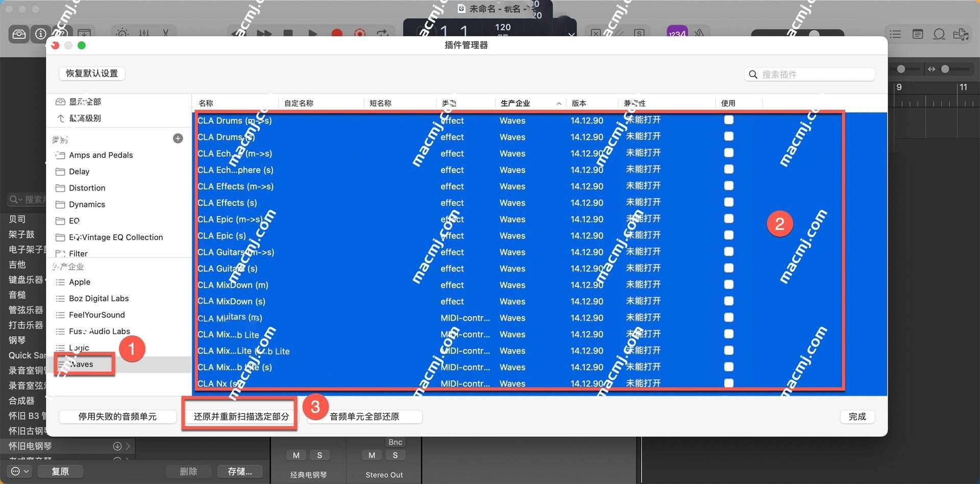Toggle the replace mode X icon
This screenshot has width=980, height=484.
coord(596,33)
